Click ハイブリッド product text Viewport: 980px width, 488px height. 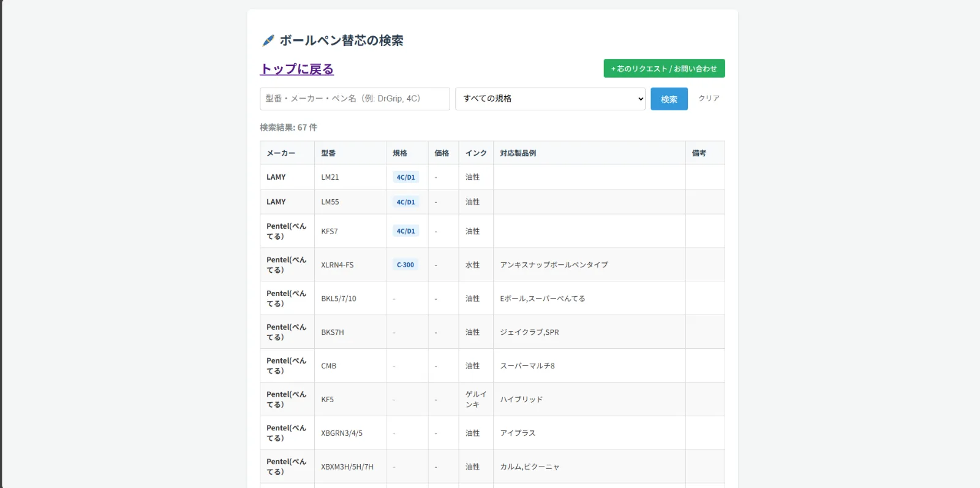pyautogui.click(x=521, y=400)
